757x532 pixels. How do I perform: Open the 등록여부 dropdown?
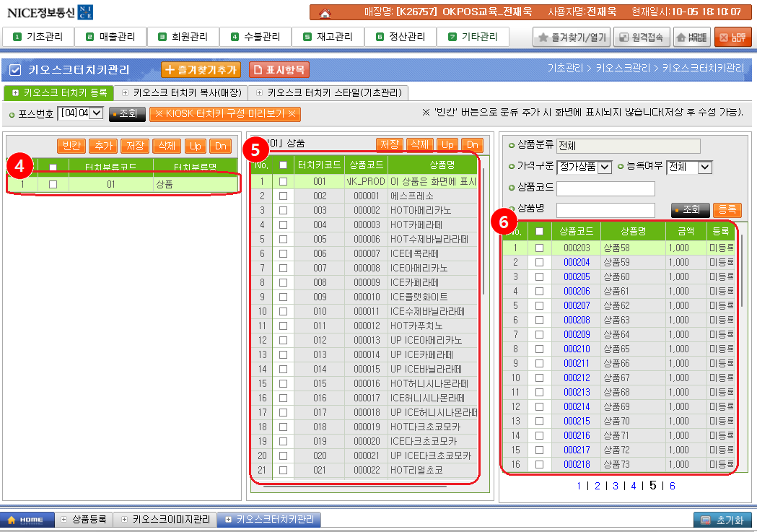coord(689,167)
